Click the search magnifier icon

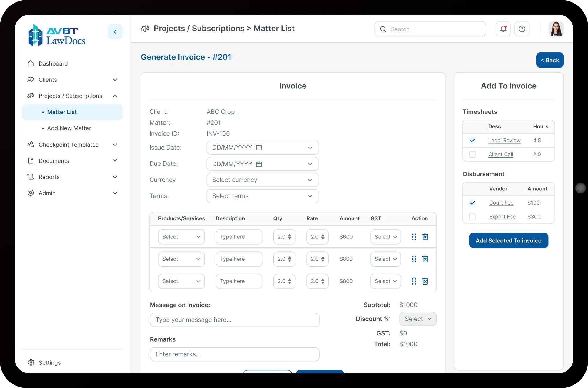[x=383, y=29]
